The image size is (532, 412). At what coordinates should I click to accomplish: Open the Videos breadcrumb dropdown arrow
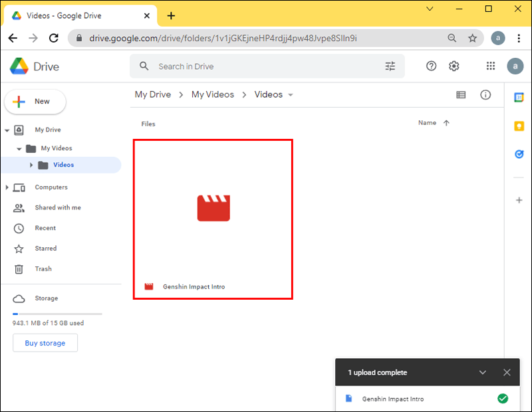click(x=291, y=95)
